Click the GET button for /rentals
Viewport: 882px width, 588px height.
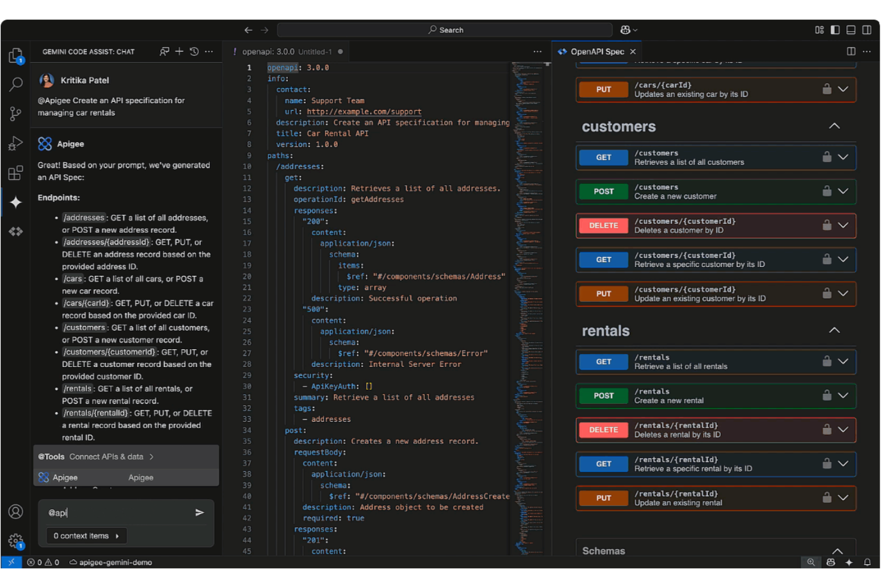pyautogui.click(x=603, y=362)
